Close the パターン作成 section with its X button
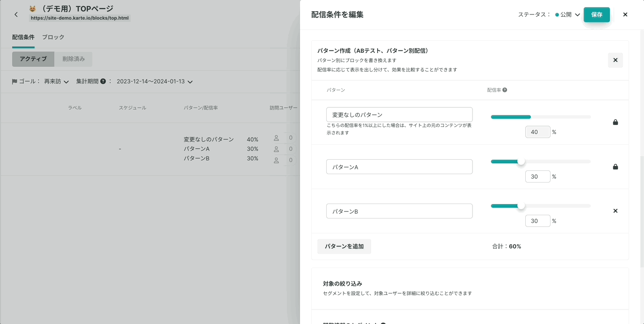Image resolution: width=644 pixels, height=324 pixels. [615, 60]
